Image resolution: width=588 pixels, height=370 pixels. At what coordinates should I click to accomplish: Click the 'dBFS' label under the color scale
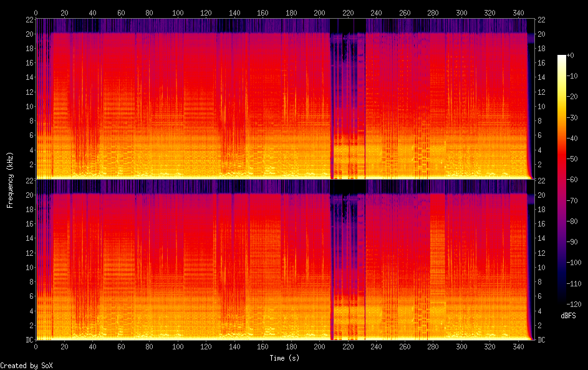click(x=568, y=315)
